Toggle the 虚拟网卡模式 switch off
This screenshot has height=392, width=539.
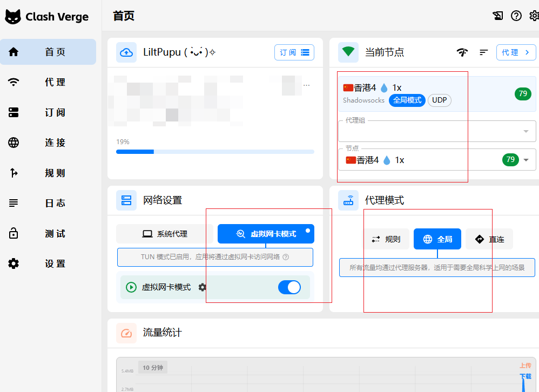(x=289, y=287)
